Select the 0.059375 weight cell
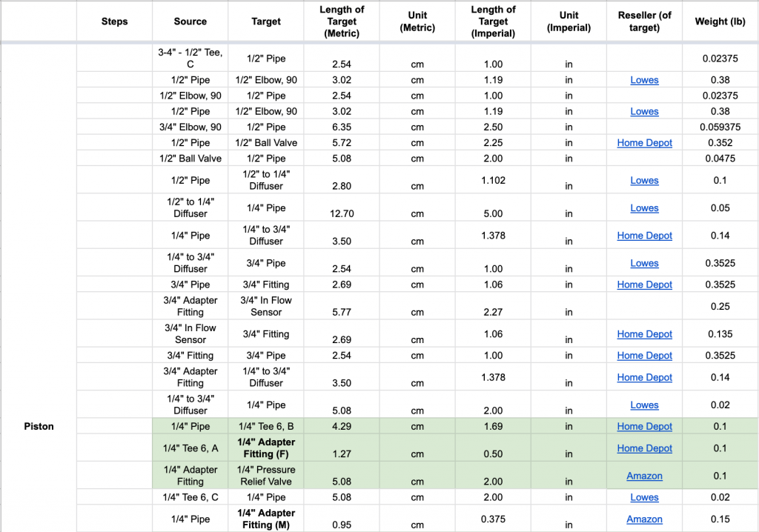 coord(720,127)
